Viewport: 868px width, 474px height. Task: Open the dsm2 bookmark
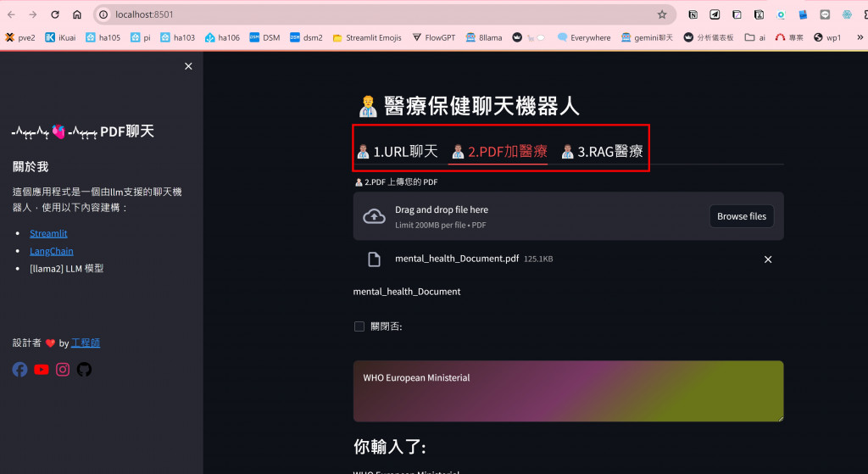[x=306, y=37]
